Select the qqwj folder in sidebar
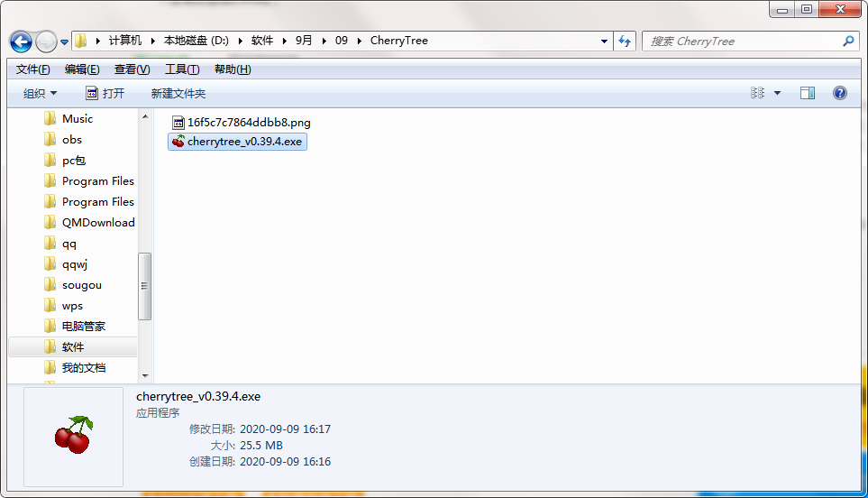 (x=75, y=264)
